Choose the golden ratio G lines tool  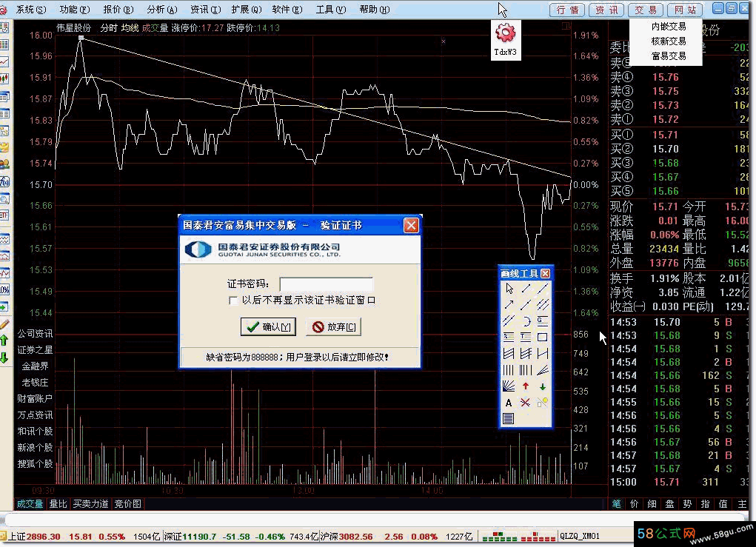pos(543,321)
